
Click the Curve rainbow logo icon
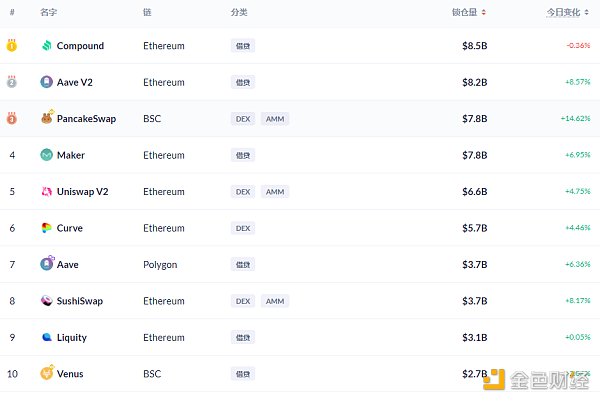pos(47,228)
